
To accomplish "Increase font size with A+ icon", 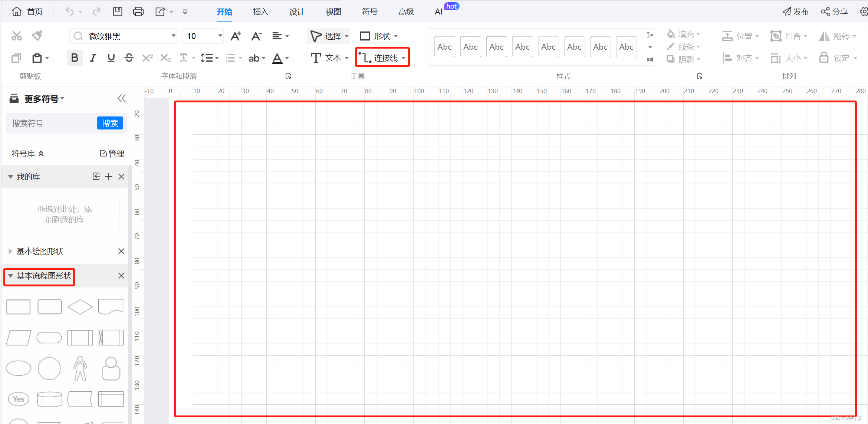I will coord(236,36).
